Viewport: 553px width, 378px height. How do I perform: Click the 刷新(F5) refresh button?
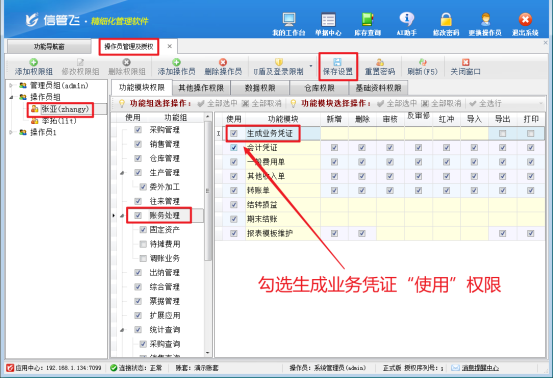[422, 66]
